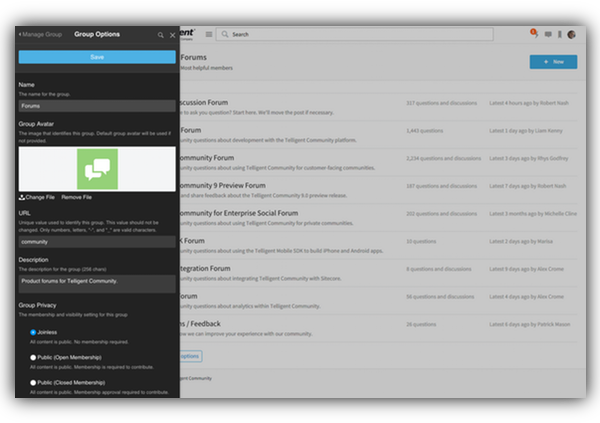
Task: Select Public (Closed Membership) radio option
Action: [33, 383]
